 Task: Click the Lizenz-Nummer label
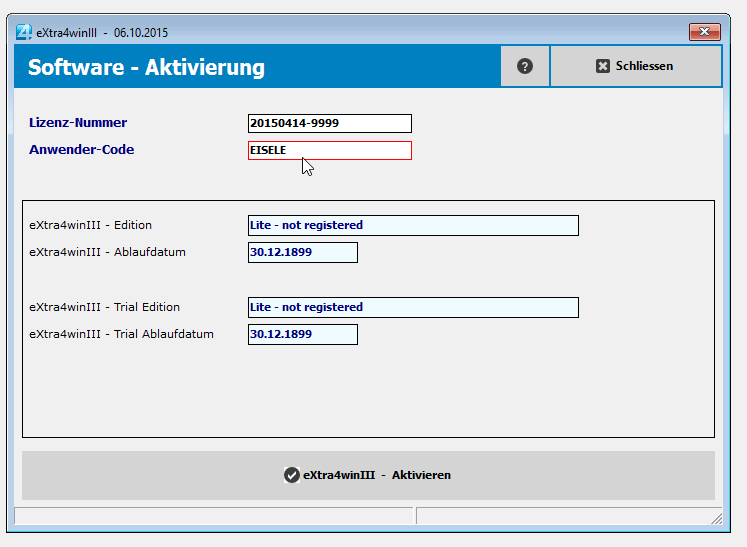(78, 123)
